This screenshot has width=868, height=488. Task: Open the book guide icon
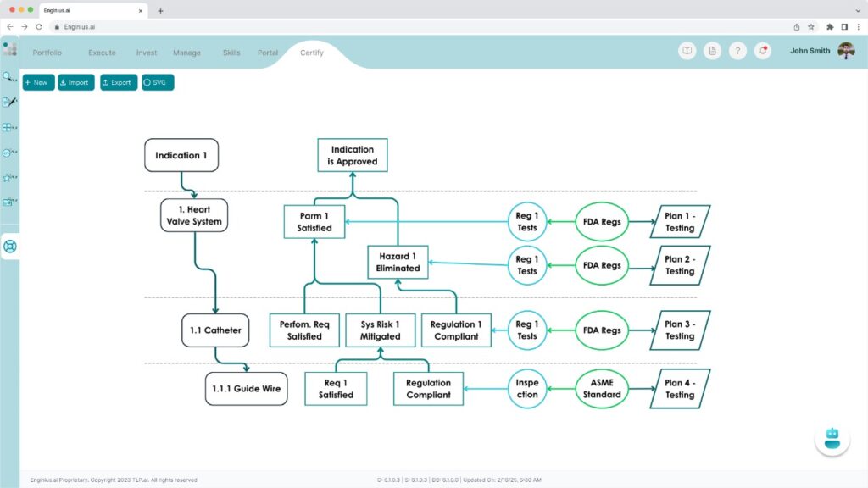coord(687,51)
